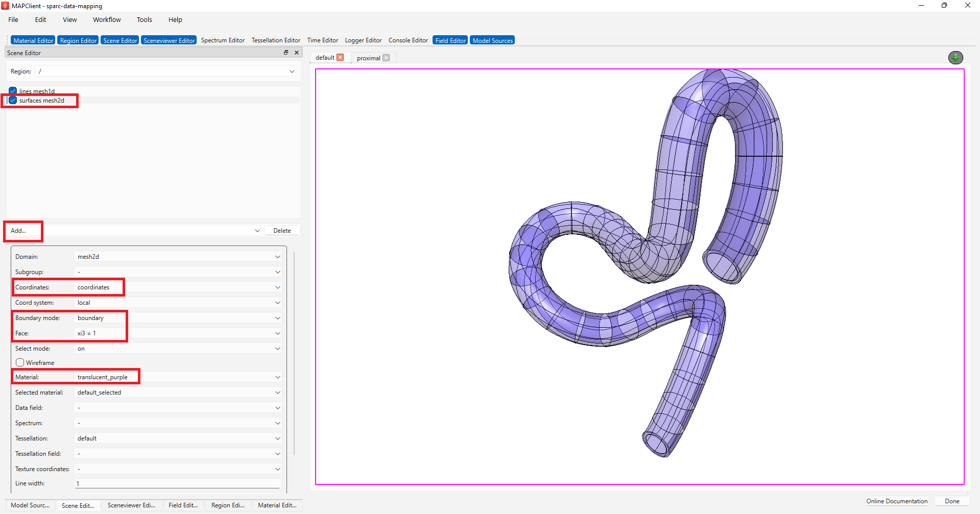Open the Tessellation field dropdown
This screenshot has width=980, height=514.
pyautogui.click(x=178, y=454)
